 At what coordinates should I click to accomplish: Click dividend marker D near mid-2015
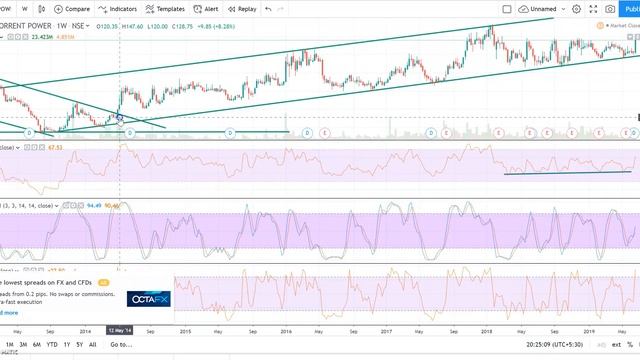click(x=230, y=133)
